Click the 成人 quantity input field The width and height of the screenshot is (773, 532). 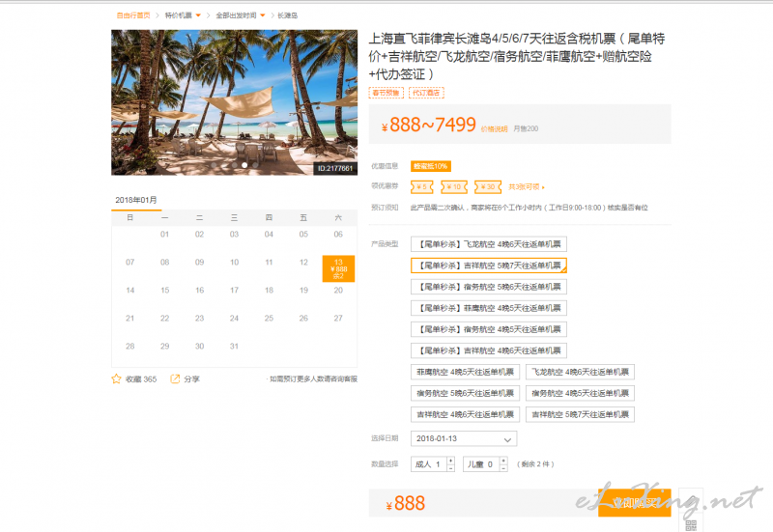click(x=429, y=464)
